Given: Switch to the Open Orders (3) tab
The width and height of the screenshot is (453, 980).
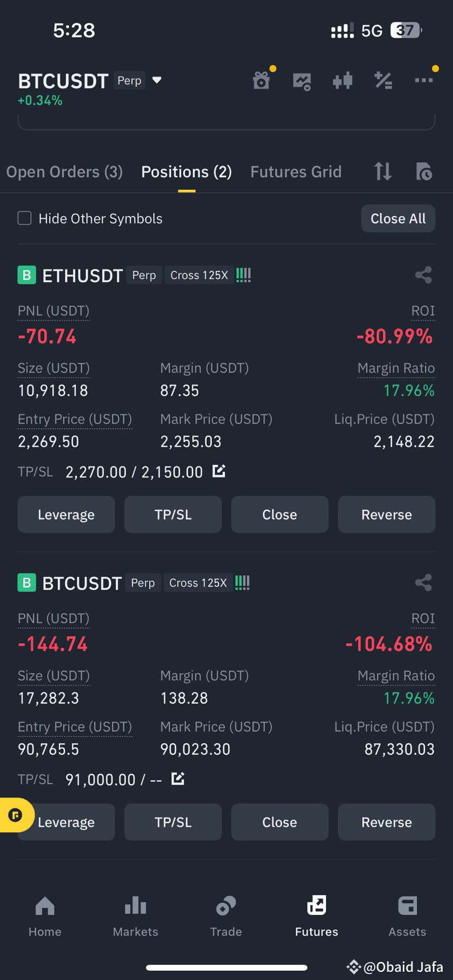Looking at the screenshot, I should coord(65,172).
